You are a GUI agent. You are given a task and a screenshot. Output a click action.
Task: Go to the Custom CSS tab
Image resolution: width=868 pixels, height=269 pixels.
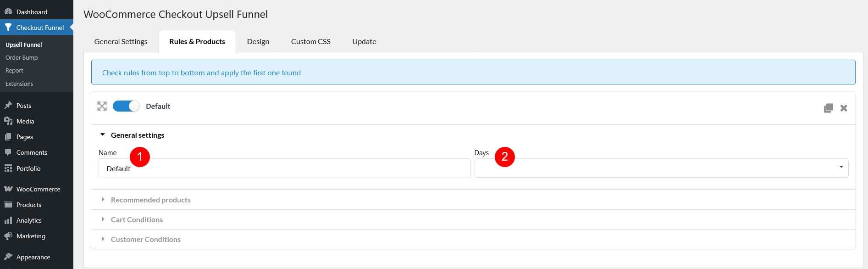pos(311,41)
